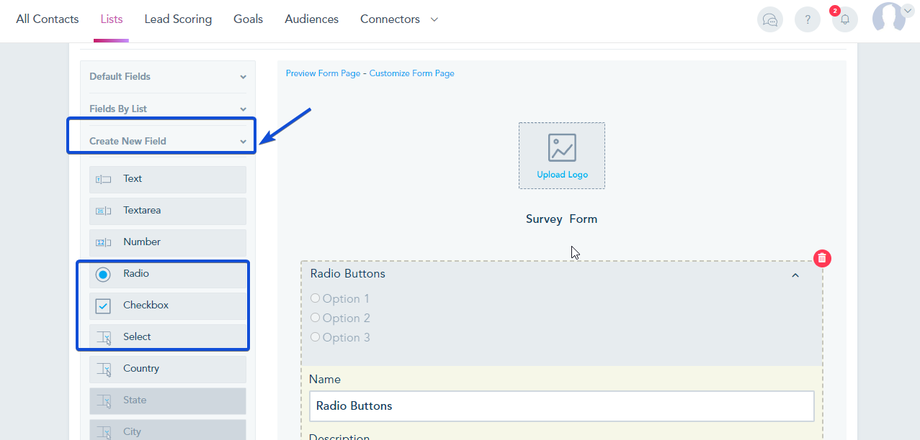Select the Option 1 radio button
The width and height of the screenshot is (920, 440).
316,298
